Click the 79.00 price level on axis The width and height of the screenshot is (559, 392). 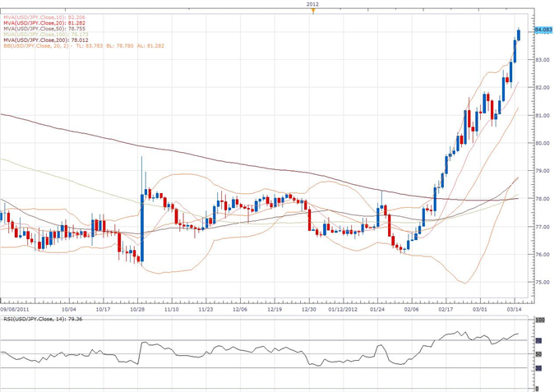pyautogui.click(x=542, y=171)
